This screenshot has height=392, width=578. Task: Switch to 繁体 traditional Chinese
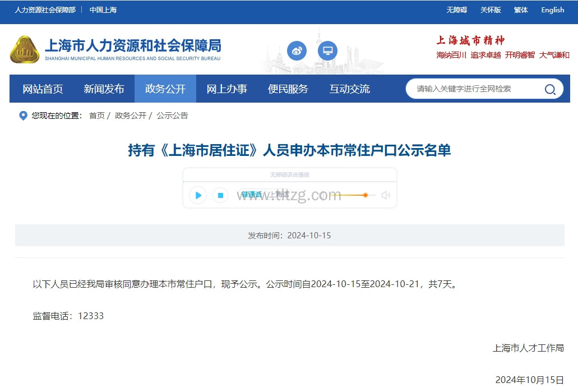click(x=521, y=10)
